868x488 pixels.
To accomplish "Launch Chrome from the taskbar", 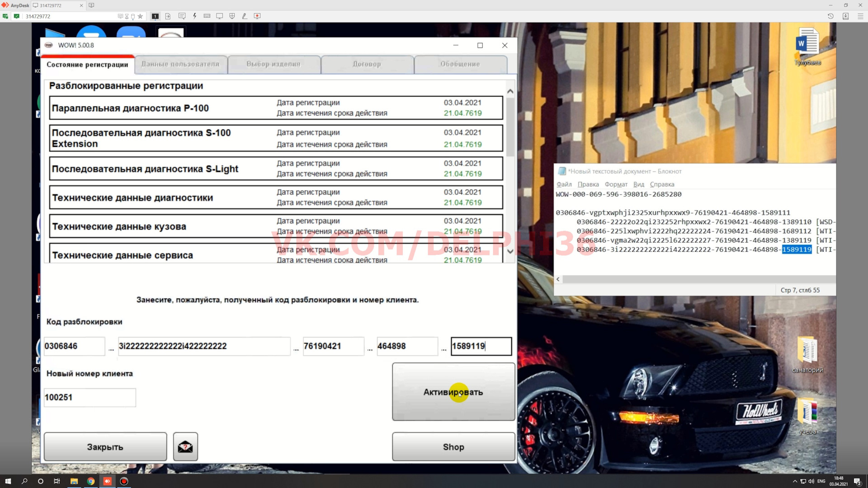I will [90, 481].
